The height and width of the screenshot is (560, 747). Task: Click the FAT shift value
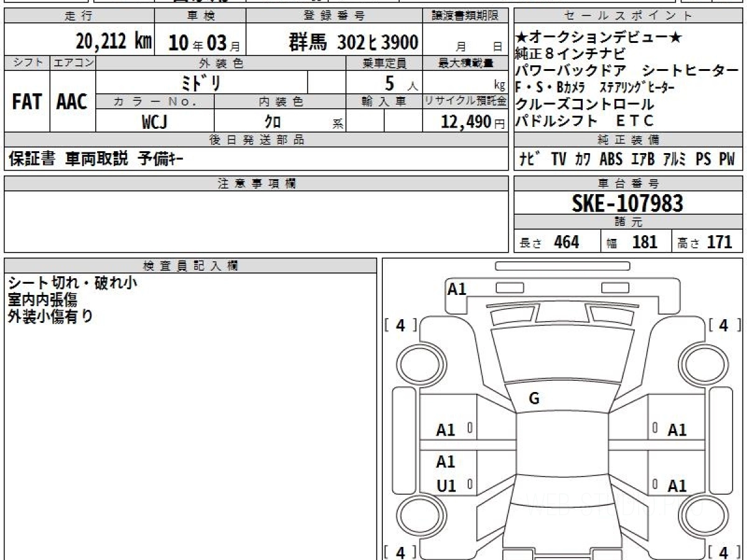pyautogui.click(x=27, y=101)
